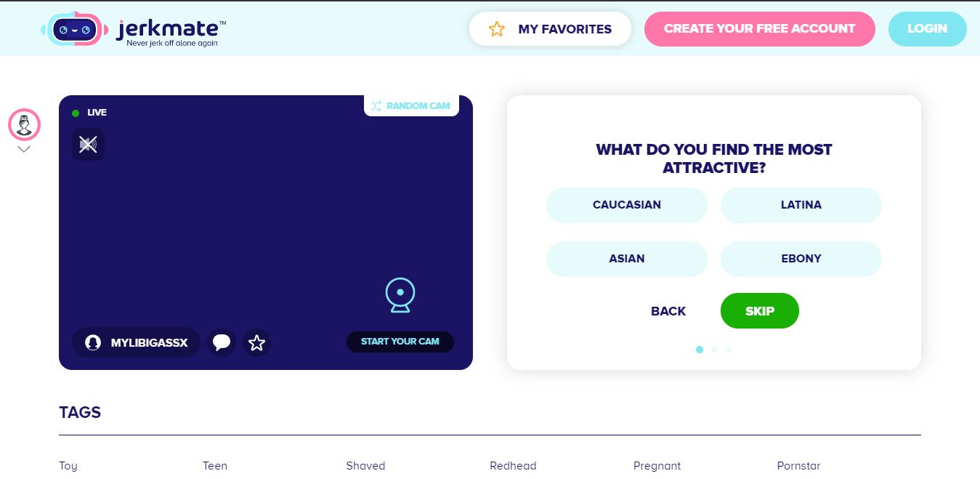980x479 pixels.
Task: Open the Pregnant tag
Action: (x=657, y=466)
